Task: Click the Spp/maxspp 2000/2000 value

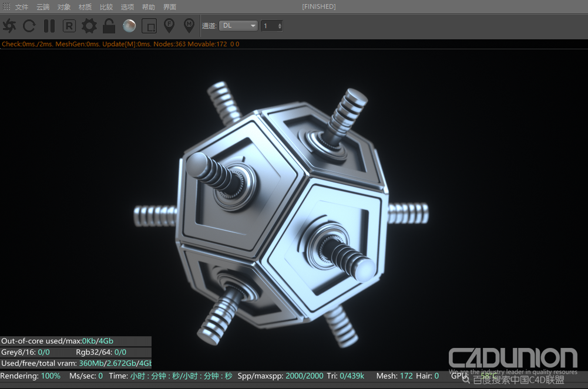Action: point(304,376)
